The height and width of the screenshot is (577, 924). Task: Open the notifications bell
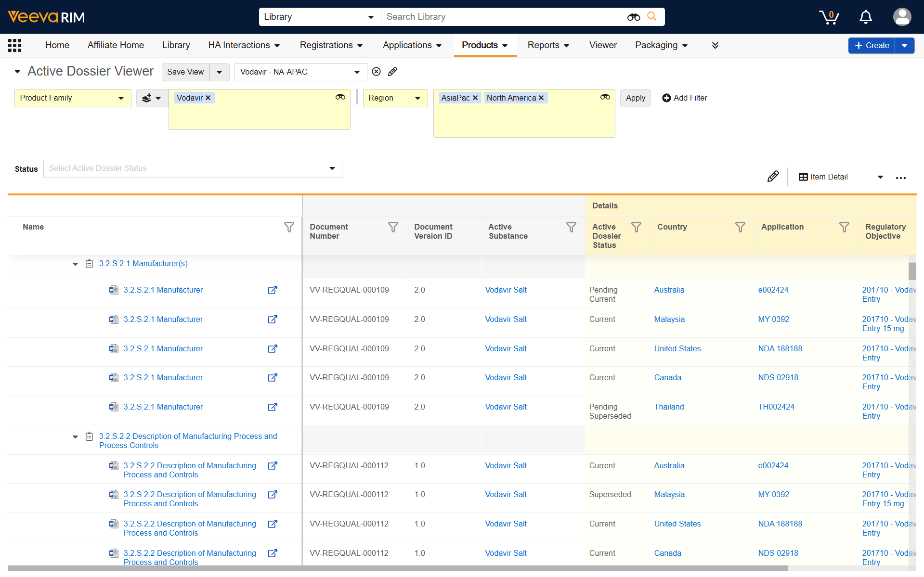pyautogui.click(x=866, y=17)
